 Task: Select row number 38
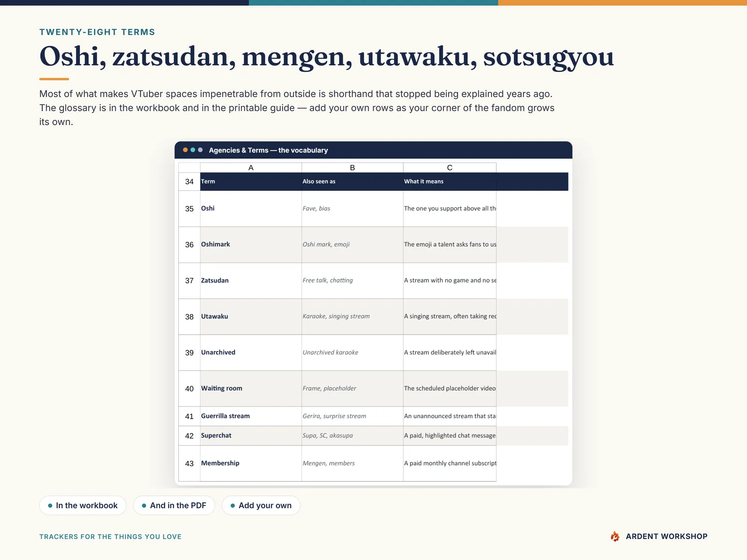[x=189, y=316]
